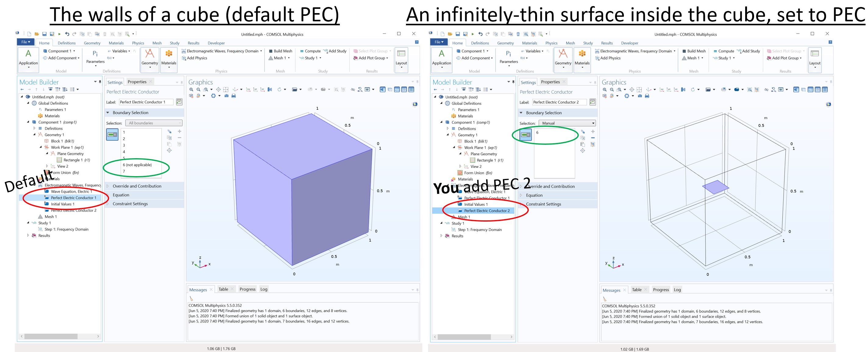
Task: Click the Undo arrow in right window quick toolbar
Action: (480, 34)
